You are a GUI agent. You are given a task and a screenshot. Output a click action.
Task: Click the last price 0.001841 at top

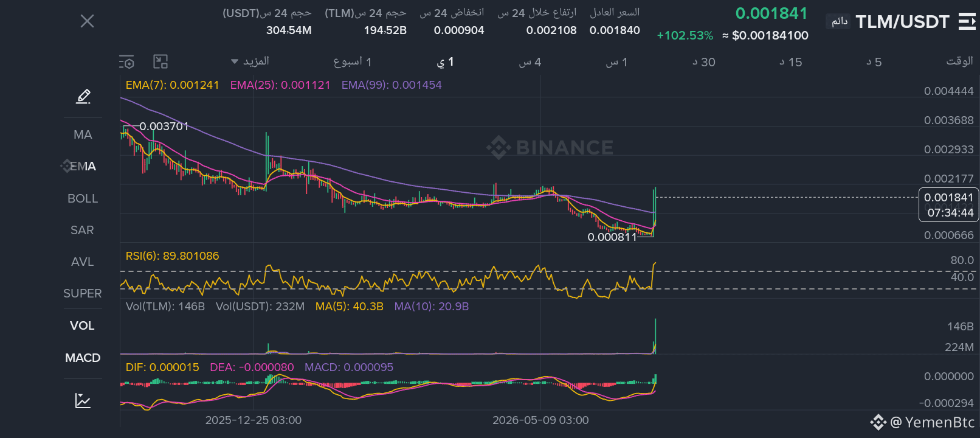point(771,13)
